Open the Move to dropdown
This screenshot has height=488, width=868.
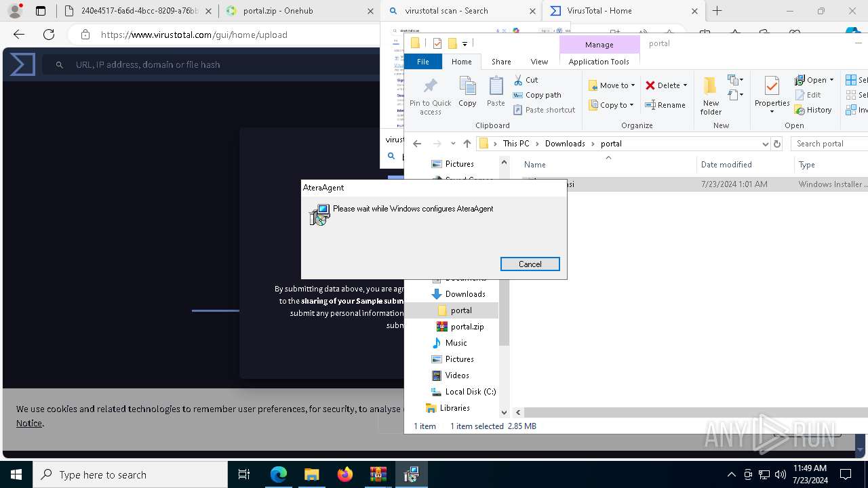(x=612, y=85)
